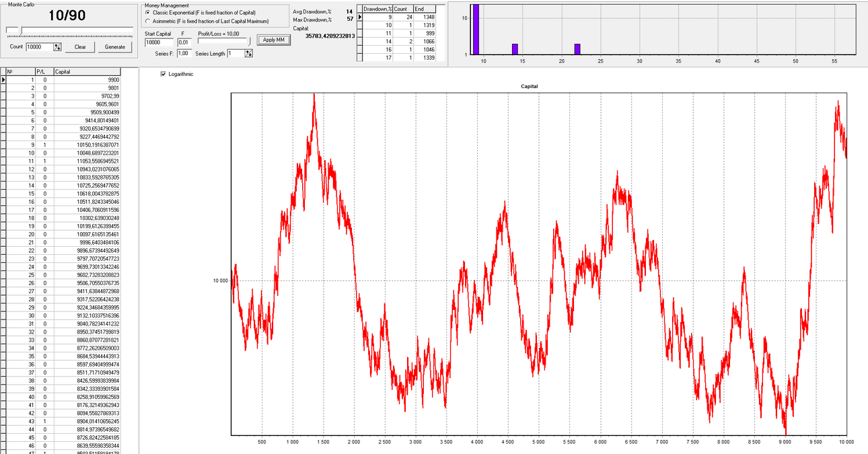
Task: Click capital cell 8904,01410656245
Action: point(87,421)
